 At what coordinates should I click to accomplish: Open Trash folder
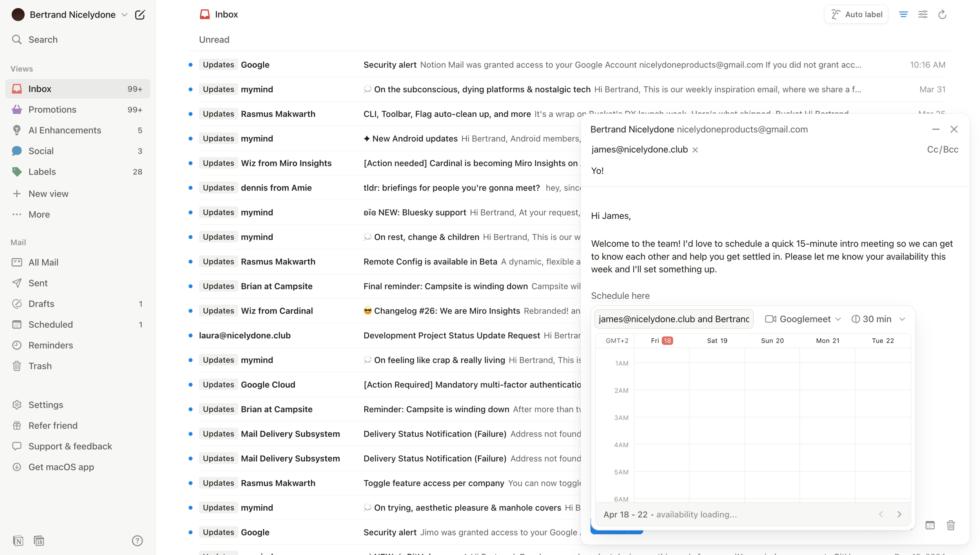coord(78,366)
